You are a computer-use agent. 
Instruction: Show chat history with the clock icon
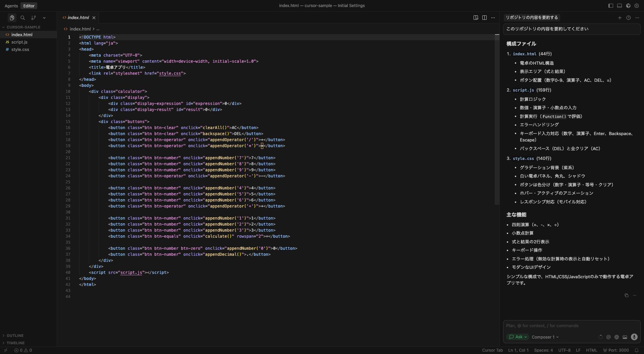click(x=629, y=18)
